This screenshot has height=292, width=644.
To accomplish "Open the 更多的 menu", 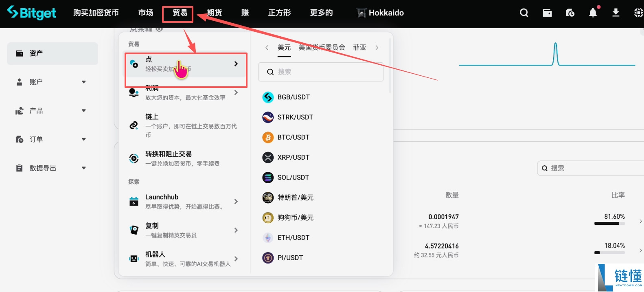I will [x=322, y=13].
